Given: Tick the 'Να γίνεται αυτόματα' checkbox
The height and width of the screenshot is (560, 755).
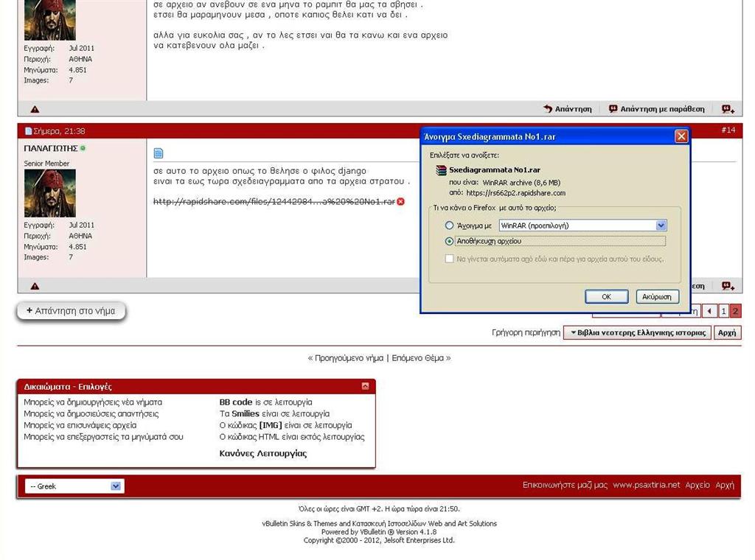Looking at the screenshot, I should (x=449, y=259).
